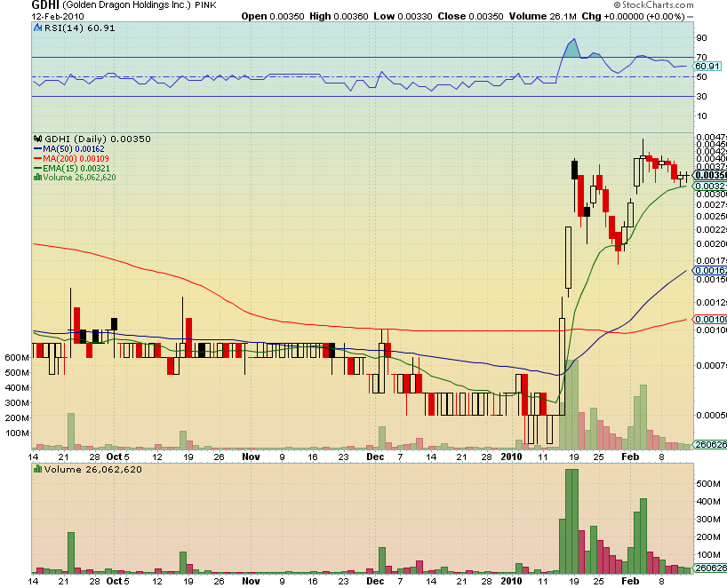The height and width of the screenshot is (588, 727).
Task: Click the green EMA value tag on the right price axis
Action: click(710, 187)
